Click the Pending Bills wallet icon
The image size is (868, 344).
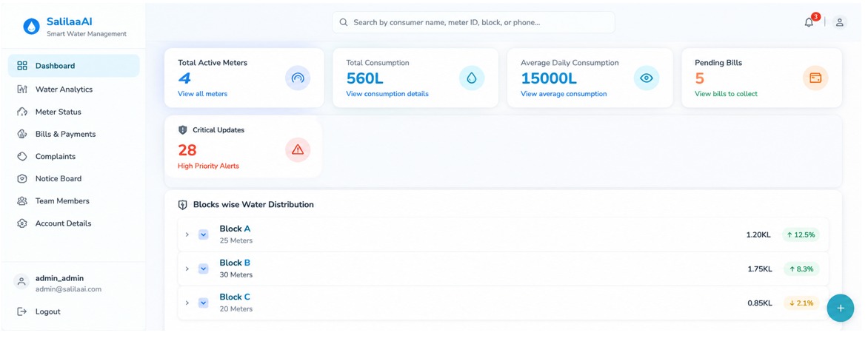coord(815,78)
